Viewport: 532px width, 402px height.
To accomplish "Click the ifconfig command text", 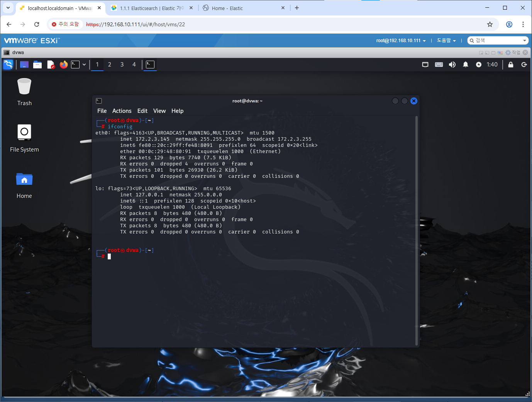I will (120, 127).
